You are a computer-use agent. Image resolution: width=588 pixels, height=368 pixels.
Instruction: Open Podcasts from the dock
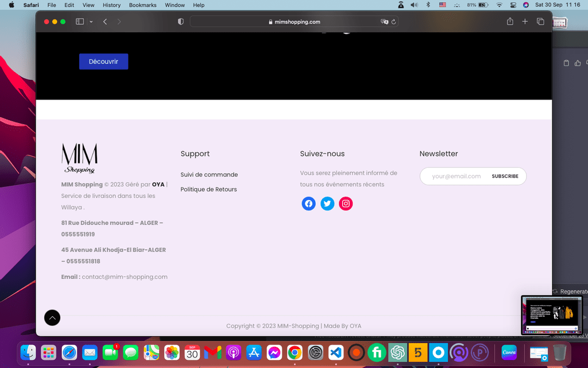[x=233, y=352]
